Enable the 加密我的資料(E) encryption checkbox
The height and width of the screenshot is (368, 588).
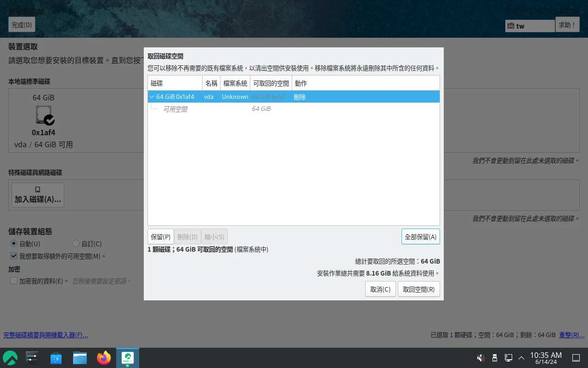pos(14,281)
